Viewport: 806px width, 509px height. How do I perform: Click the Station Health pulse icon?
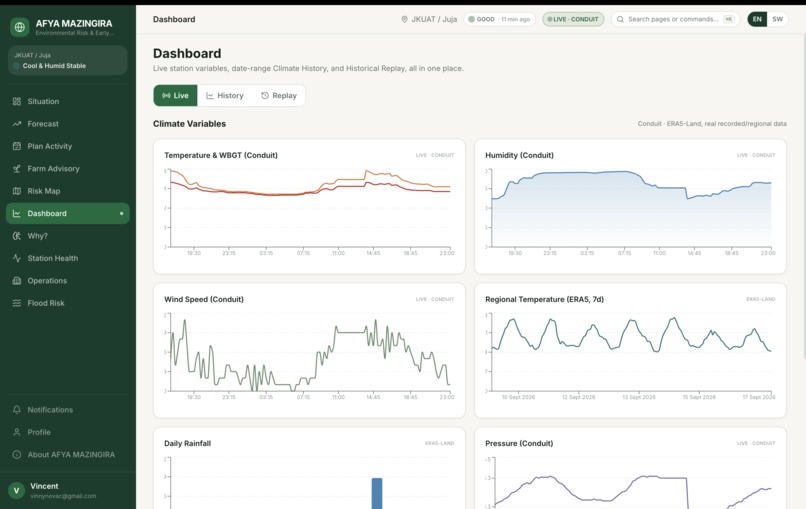17,258
